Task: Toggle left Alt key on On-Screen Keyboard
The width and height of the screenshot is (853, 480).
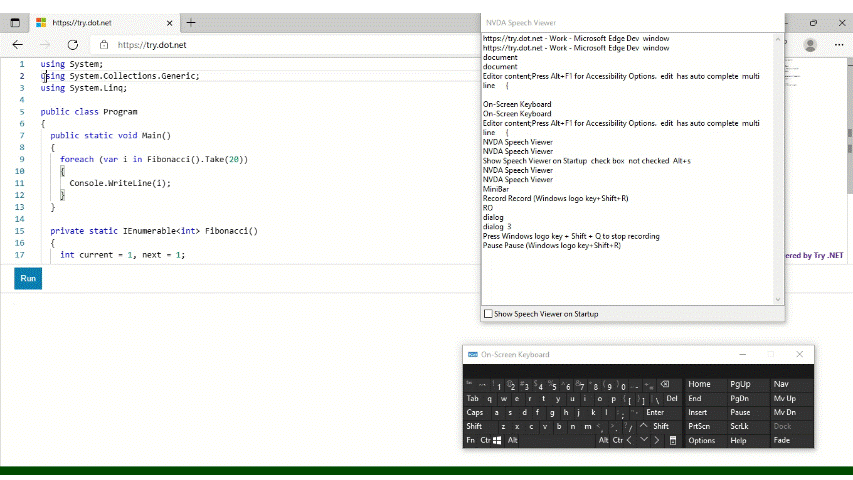Action: 512,441
